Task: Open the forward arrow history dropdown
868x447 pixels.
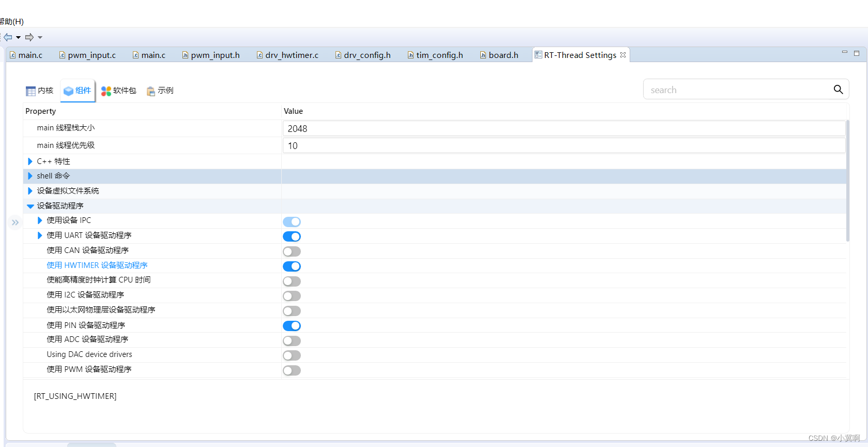Action: click(40, 37)
